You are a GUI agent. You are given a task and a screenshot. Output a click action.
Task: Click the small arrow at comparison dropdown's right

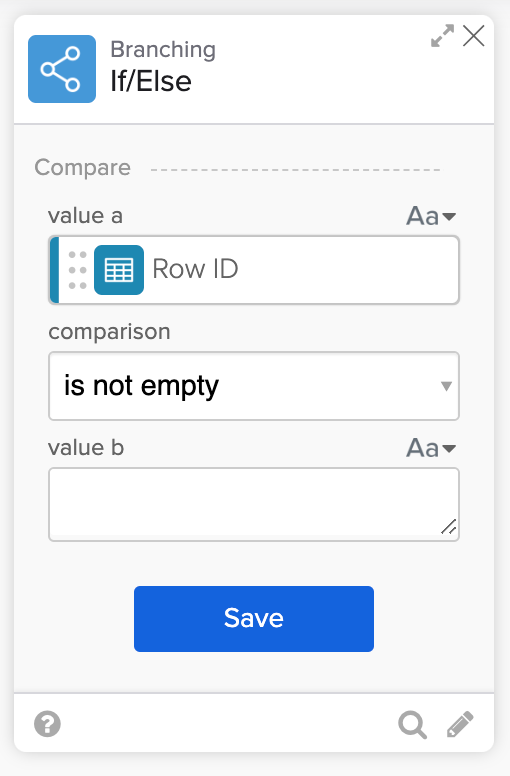446,386
